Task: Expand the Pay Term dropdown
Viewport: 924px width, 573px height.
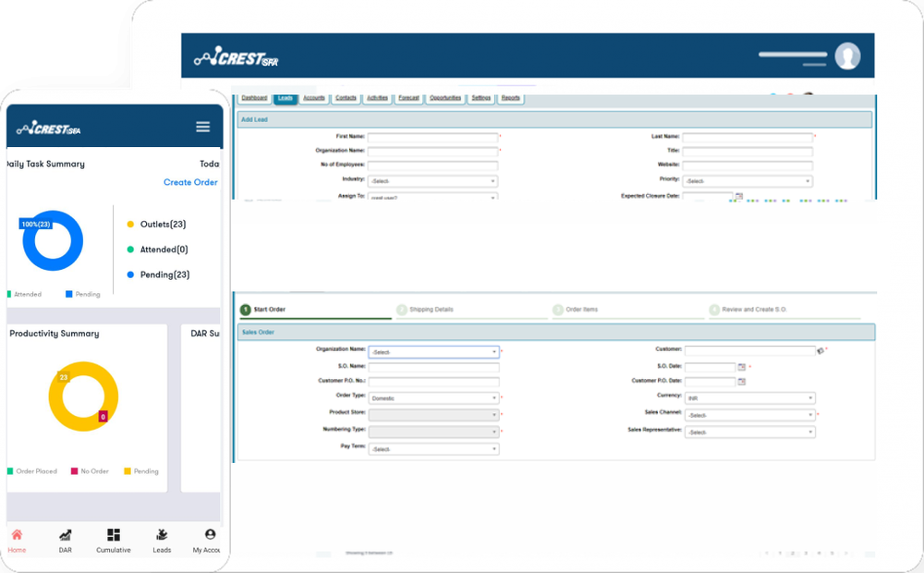Action: [x=433, y=449]
